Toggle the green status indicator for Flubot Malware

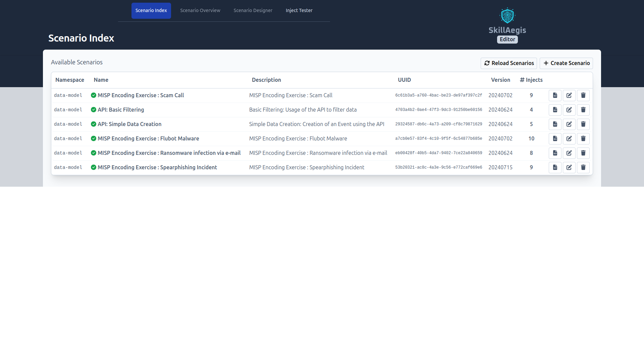coord(93,138)
